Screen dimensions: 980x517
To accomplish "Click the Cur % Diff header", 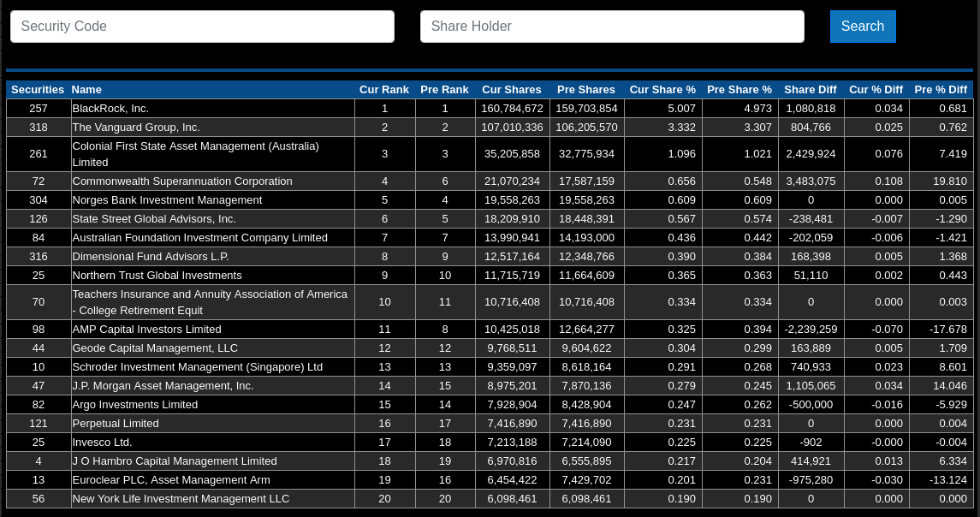I will [x=876, y=90].
